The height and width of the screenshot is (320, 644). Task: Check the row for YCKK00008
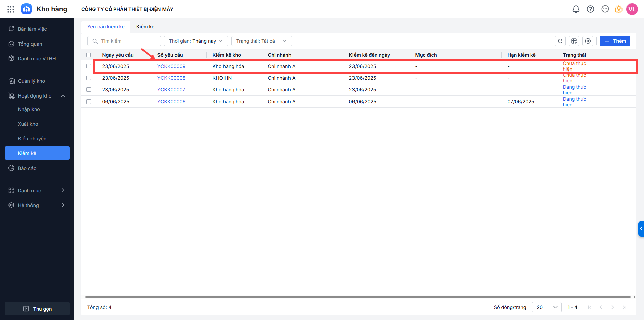tap(89, 78)
